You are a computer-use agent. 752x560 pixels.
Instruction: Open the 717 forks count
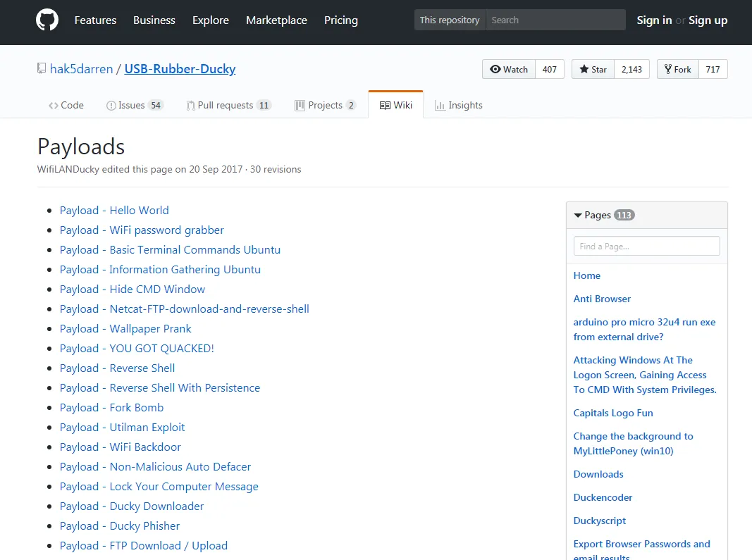(713, 69)
